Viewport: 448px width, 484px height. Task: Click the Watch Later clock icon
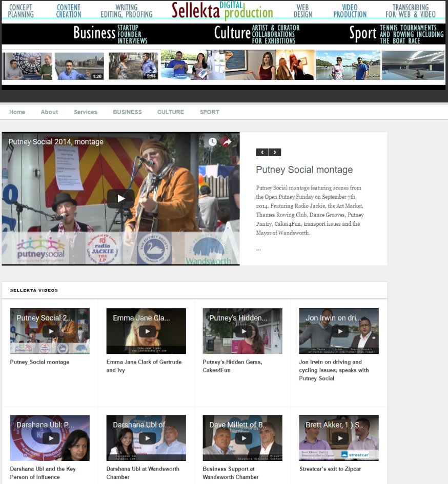tap(212, 142)
